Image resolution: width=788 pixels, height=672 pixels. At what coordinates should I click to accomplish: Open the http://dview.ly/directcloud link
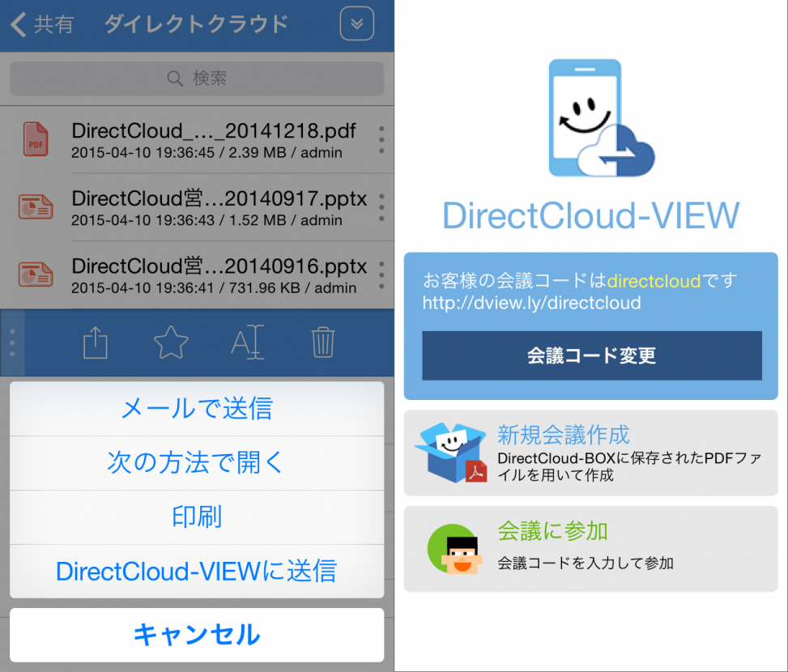click(532, 303)
